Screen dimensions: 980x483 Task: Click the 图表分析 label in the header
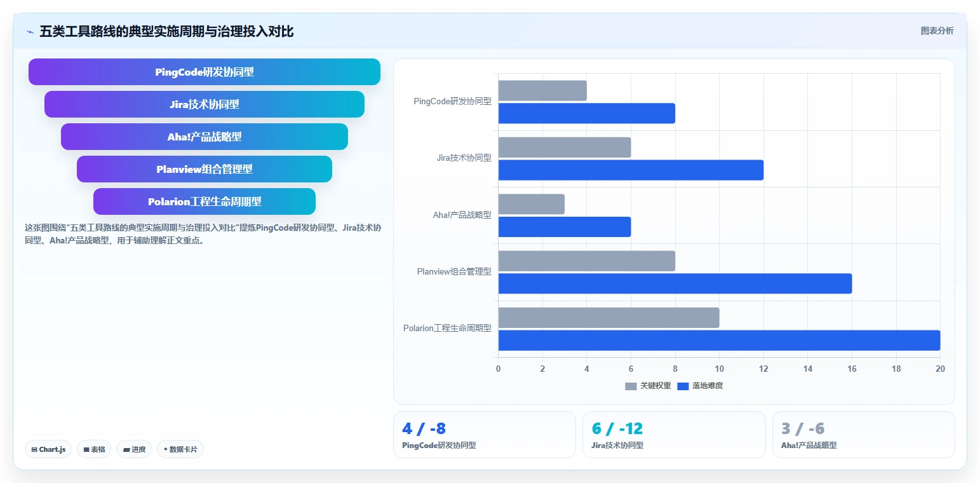(x=937, y=31)
